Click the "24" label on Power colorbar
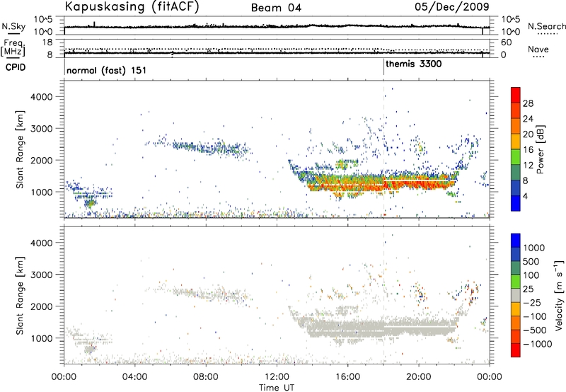 pos(528,119)
